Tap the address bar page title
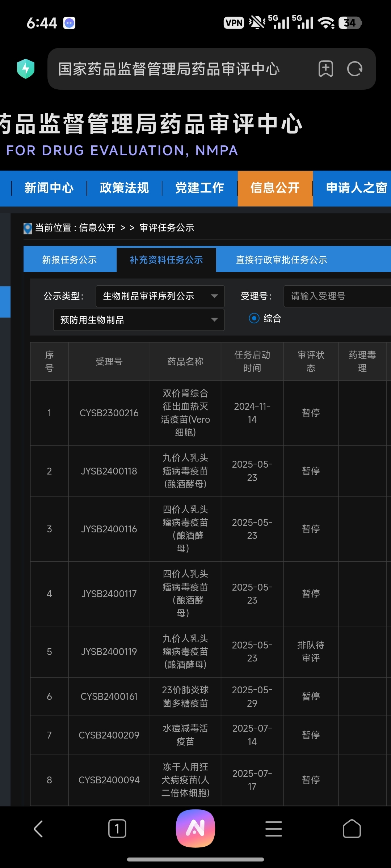This screenshot has width=391, height=868. click(x=169, y=69)
